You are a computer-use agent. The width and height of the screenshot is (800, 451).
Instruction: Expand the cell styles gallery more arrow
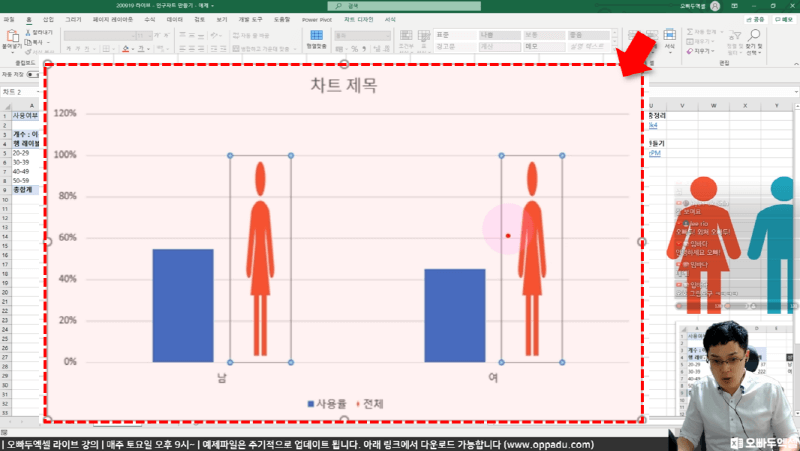pos(614,48)
